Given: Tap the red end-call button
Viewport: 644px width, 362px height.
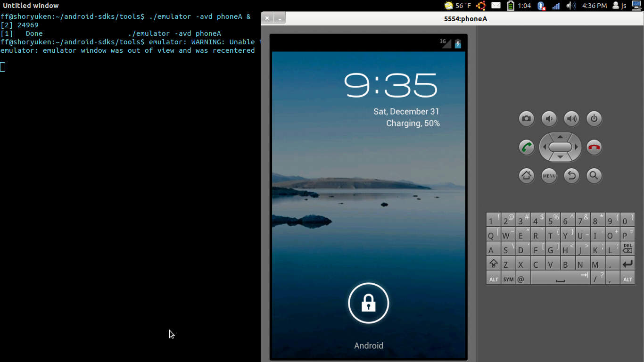Looking at the screenshot, I should (x=594, y=147).
